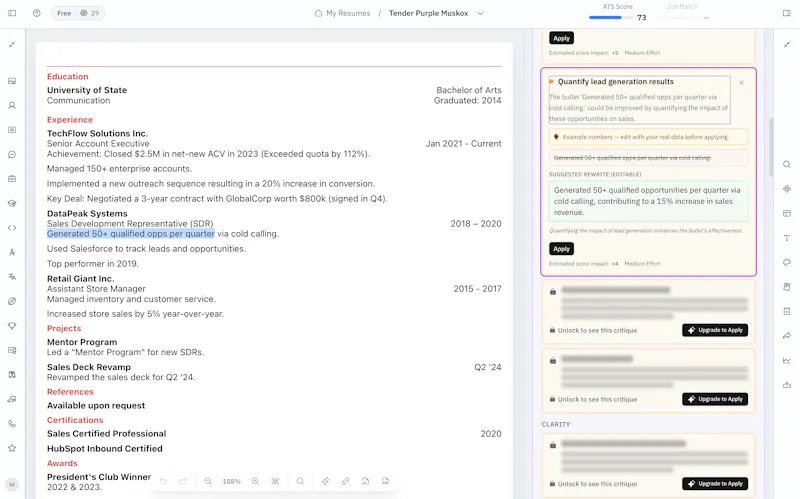
Task: Click the Sales Deck Revamp project title
Action: click(89, 367)
